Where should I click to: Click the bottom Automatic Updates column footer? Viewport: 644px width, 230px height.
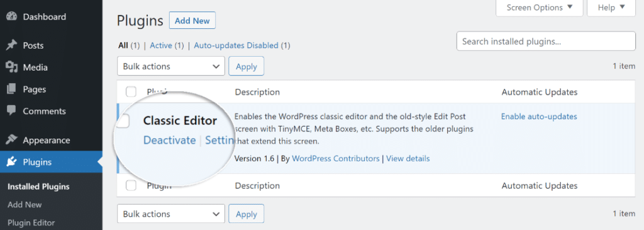[x=539, y=186]
